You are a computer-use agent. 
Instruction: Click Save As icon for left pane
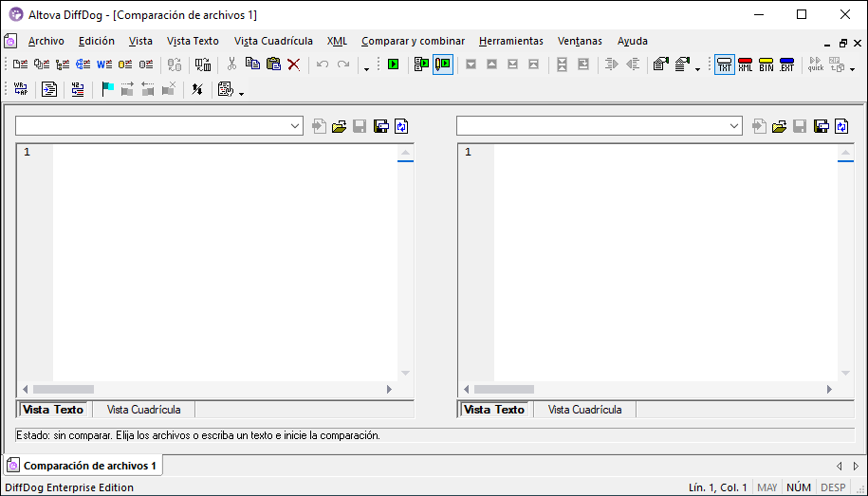(x=380, y=127)
